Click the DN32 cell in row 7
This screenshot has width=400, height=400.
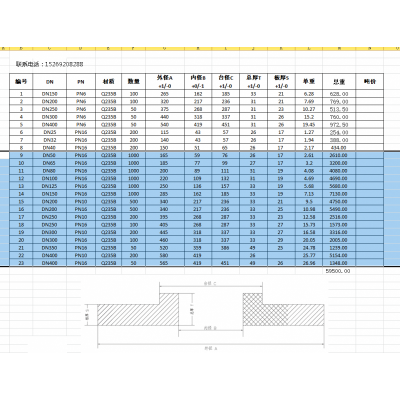click(50, 140)
